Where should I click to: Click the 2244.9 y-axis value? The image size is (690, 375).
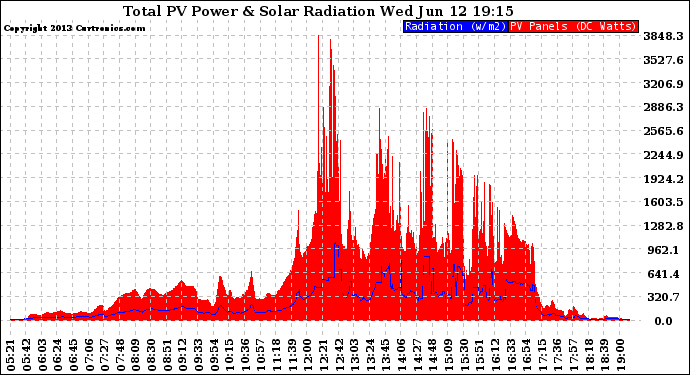coord(663,155)
